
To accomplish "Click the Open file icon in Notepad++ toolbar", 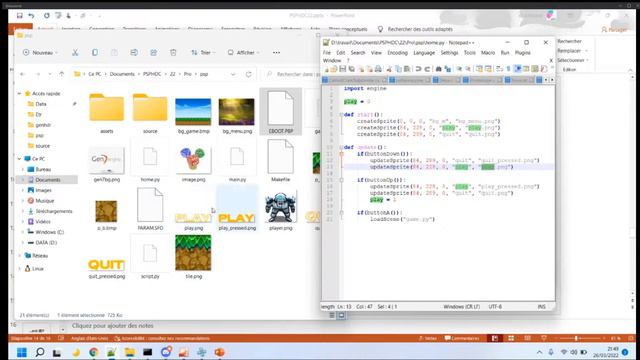I will (x=334, y=69).
